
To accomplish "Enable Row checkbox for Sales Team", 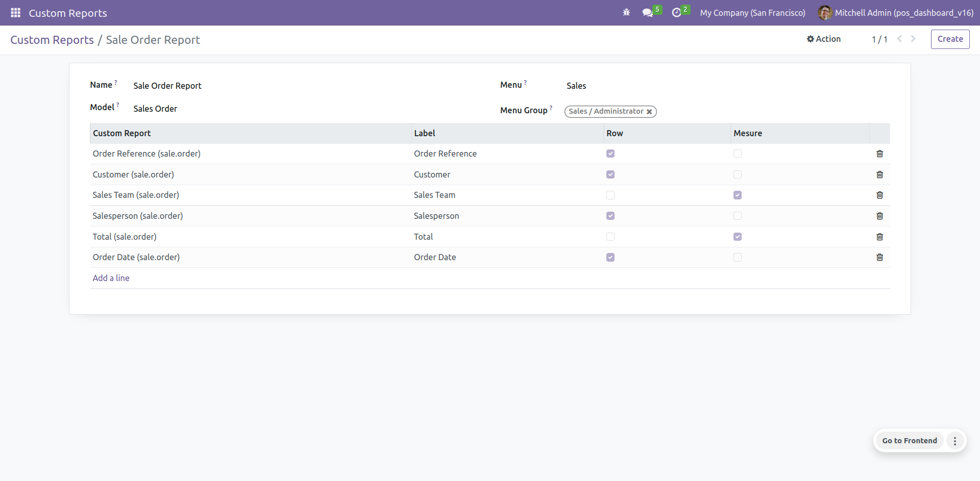I will point(610,195).
